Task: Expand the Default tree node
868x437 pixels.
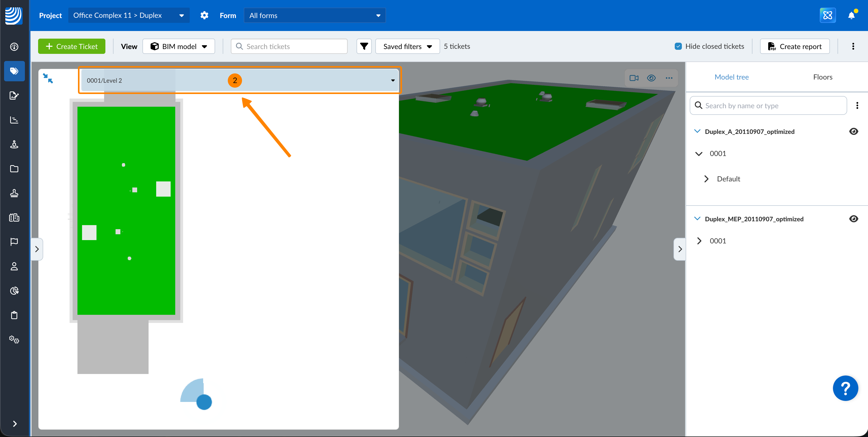Action: (706, 179)
